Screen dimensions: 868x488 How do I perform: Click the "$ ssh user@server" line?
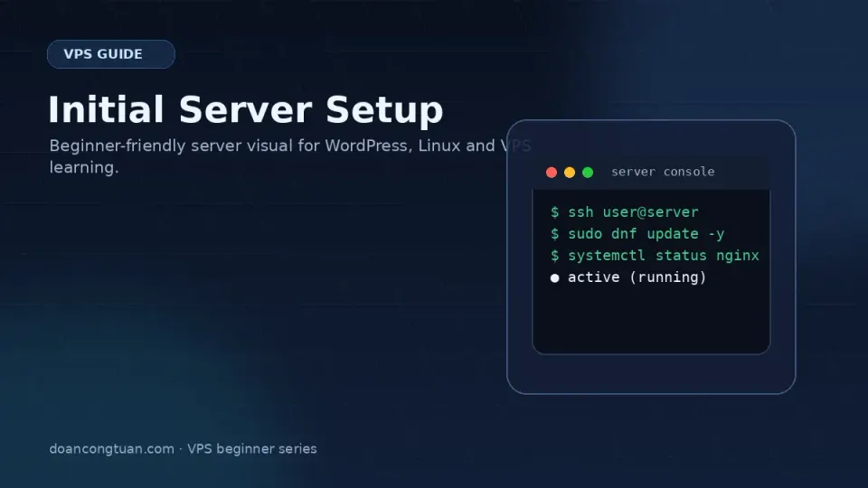(x=625, y=211)
